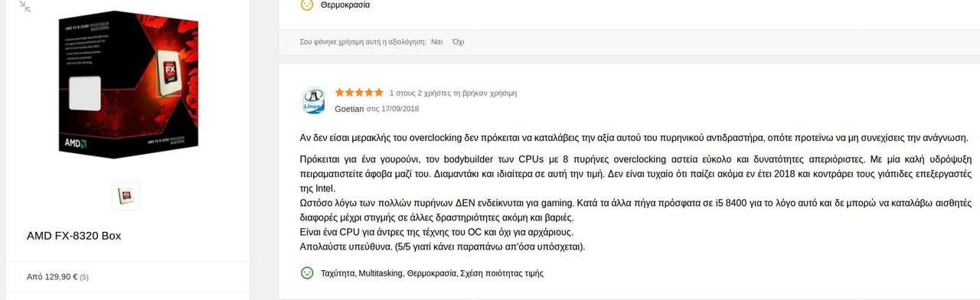
Task: Select the small product thumbnail below the image
Action: 126,196
